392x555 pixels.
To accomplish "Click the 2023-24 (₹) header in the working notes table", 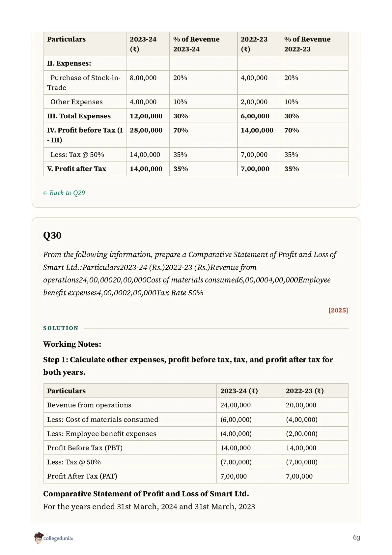I will tap(239, 391).
